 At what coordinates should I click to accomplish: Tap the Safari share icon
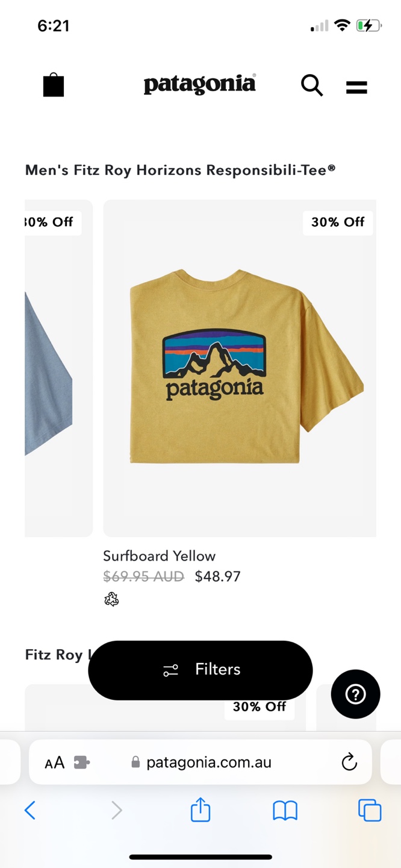point(200,810)
